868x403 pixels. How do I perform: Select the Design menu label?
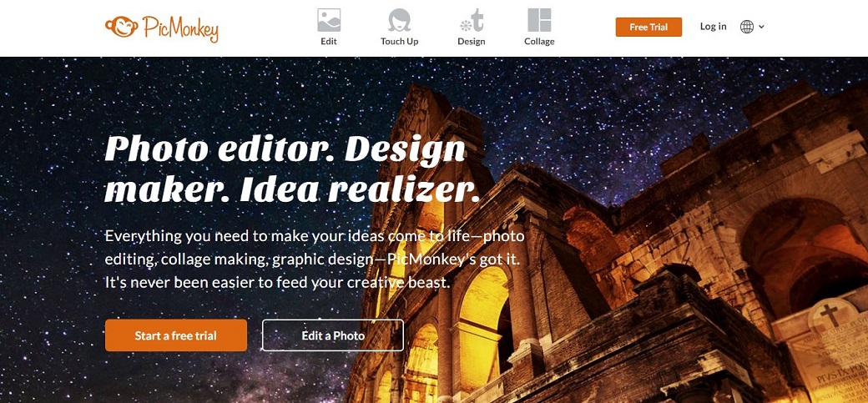[471, 42]
